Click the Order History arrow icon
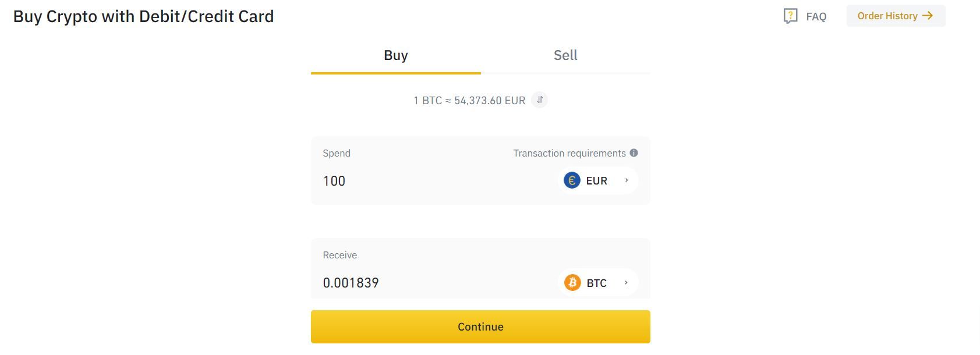The width and height of the screenshot is (980, 355). tap(928, 16)
